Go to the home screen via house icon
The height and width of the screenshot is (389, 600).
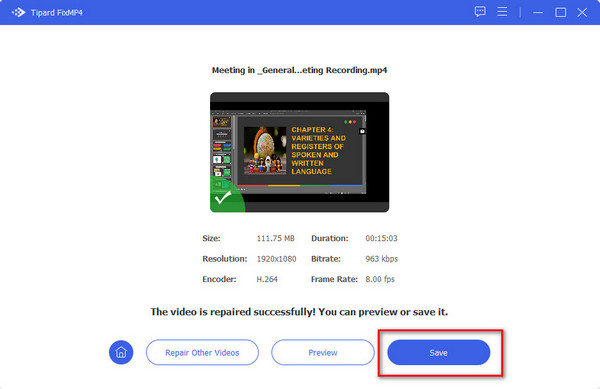[x=121, y=352]
